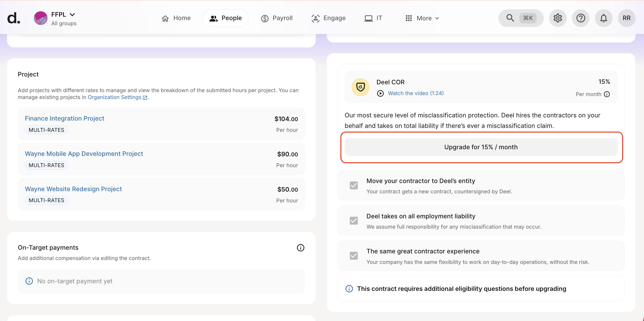Switch to the Engage tab
The width and height of the screenshot is (644, 321).
329,18
